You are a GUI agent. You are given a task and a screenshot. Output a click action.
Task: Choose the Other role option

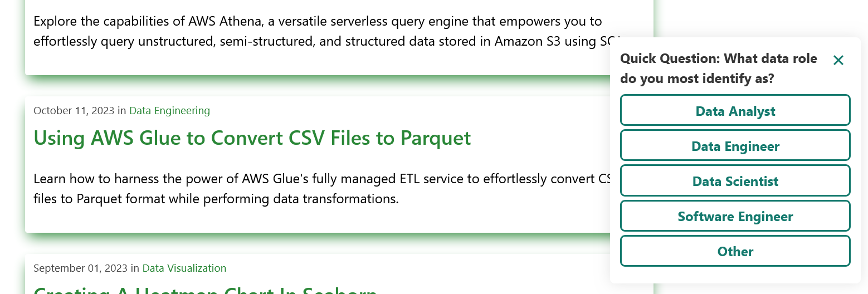pos(735,251)
